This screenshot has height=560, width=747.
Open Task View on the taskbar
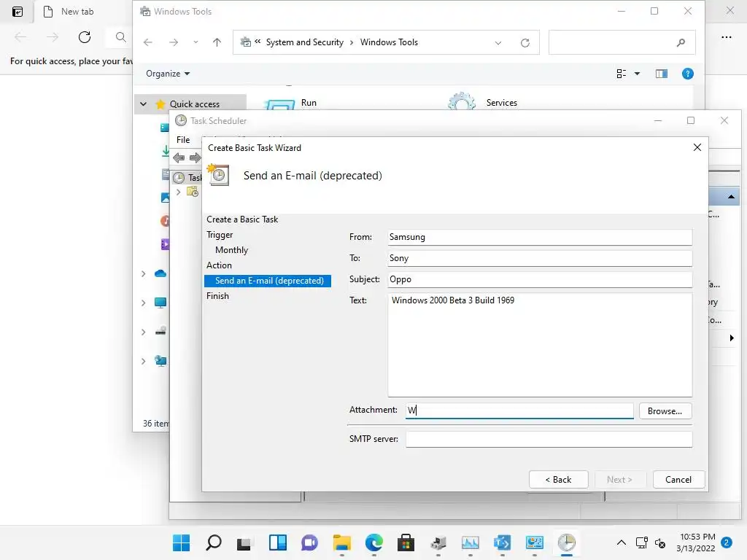pyautogui.click(x=244, y=542)
